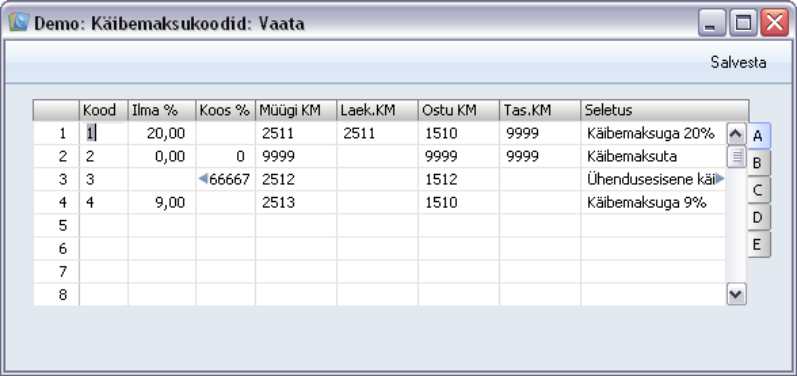Click the 2513 cell in Müügi KM

click(x=296, y=203)
